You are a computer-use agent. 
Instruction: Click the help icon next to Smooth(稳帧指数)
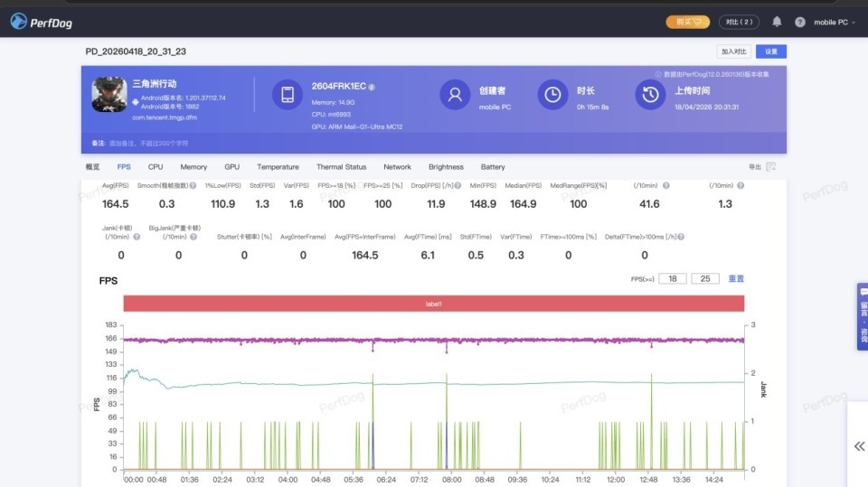(193, 185)
